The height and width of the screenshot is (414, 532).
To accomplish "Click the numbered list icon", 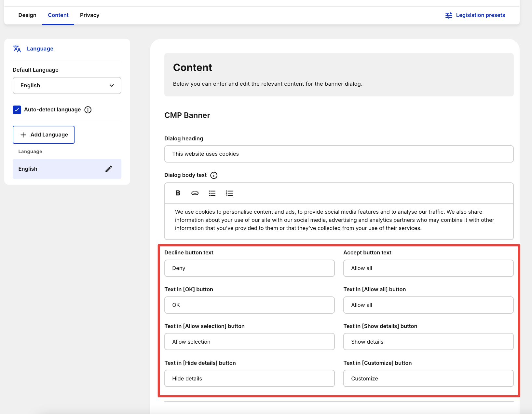I will pyautogui.click(x=229, y=193).
